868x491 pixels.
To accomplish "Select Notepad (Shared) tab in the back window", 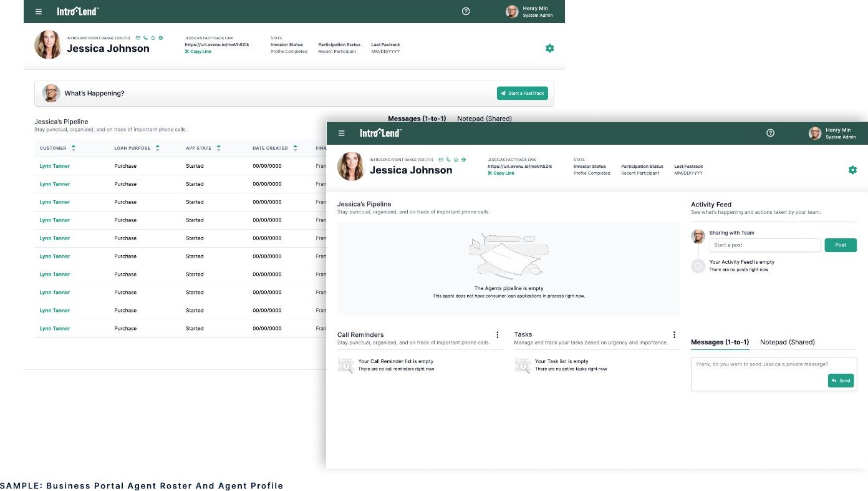I will pos(485,119).
